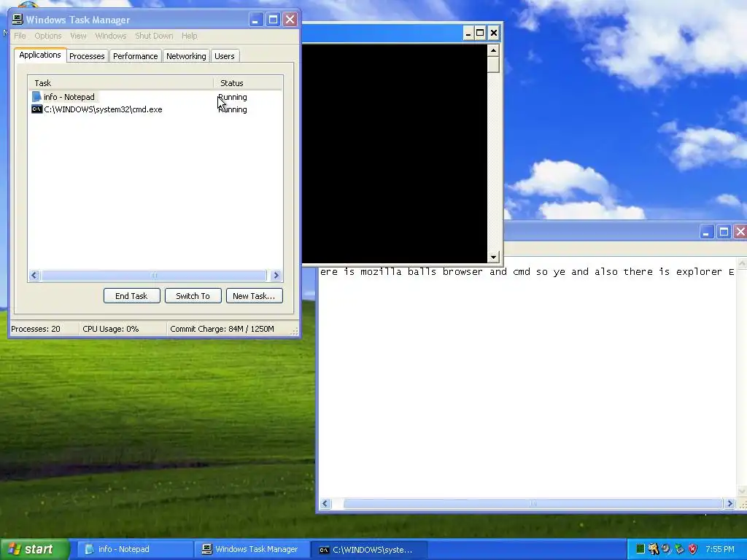Image resolution: width=747 pixels, height=560 pixels.
Task: Go to the Networking tab
Action: pyautogui.click(x=186, y=56)
